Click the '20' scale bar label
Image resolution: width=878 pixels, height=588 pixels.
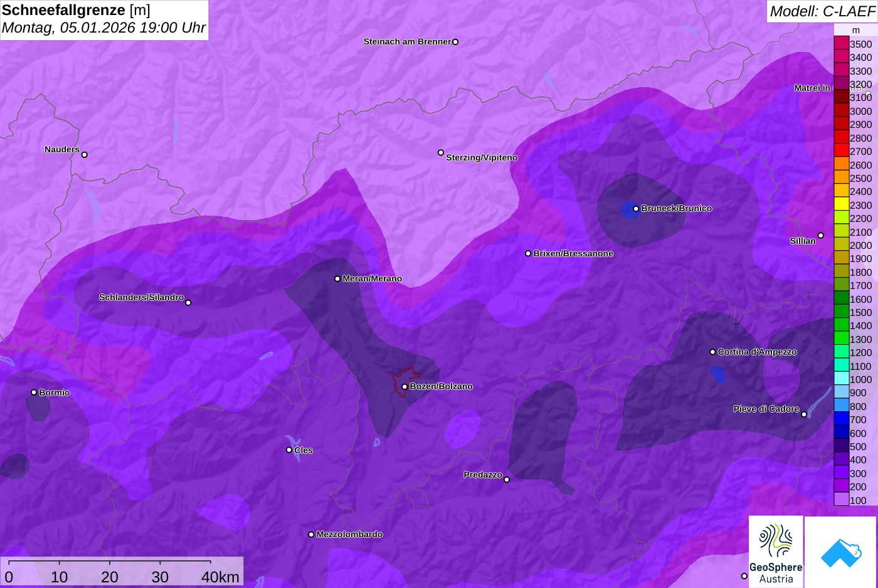(110, 577)
